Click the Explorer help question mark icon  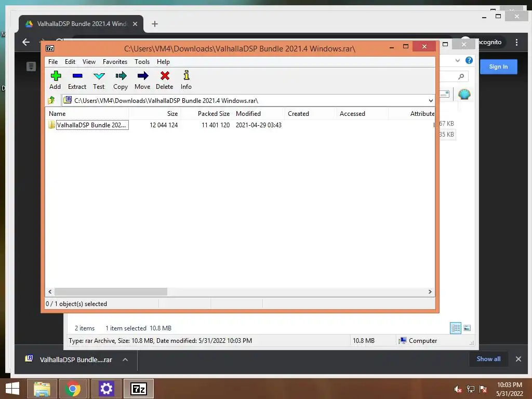[x=469, y=60]
